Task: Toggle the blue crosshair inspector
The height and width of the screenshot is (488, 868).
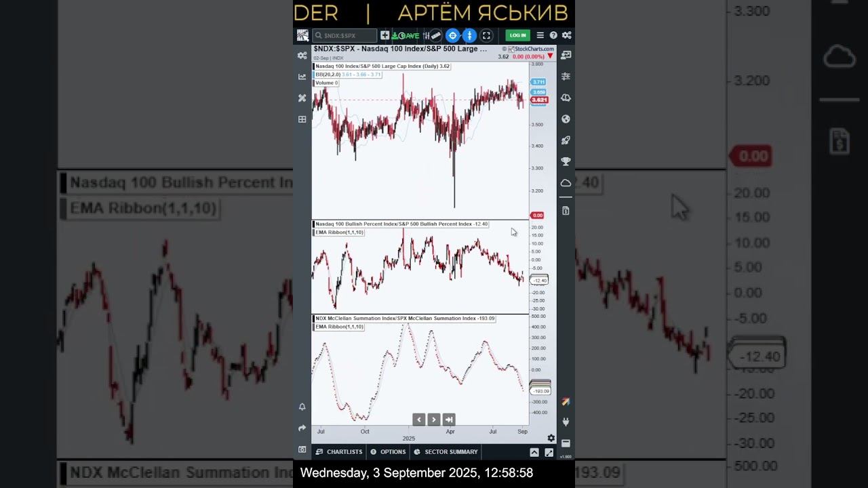Action: tap(453, 35)
